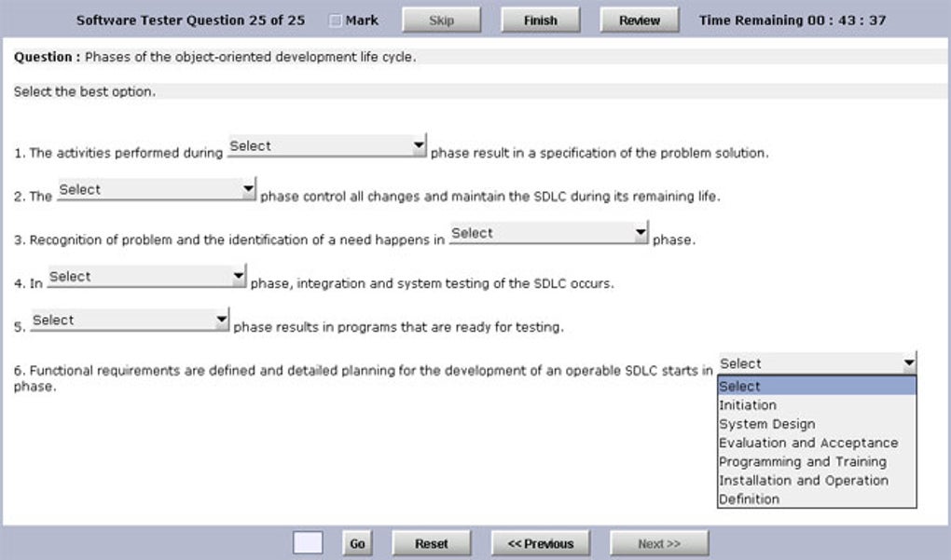The height and width of the screenshot is (560, 951).
Task: Click the Reset button
Action: (x=432, y=543)
